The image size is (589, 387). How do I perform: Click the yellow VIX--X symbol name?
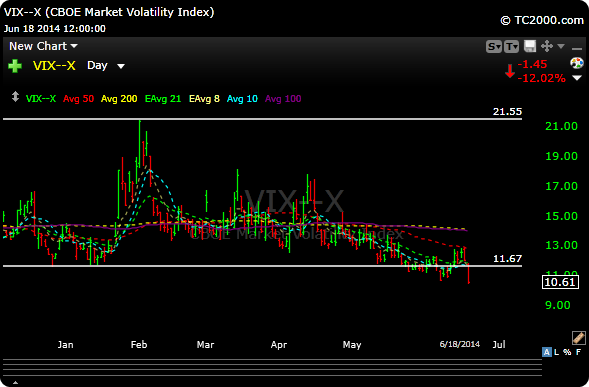pos(54,66)
